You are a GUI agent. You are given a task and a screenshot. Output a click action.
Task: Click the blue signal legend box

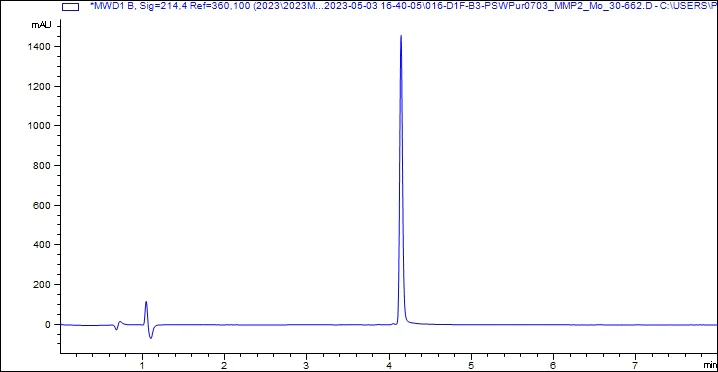tap(70, 7)
